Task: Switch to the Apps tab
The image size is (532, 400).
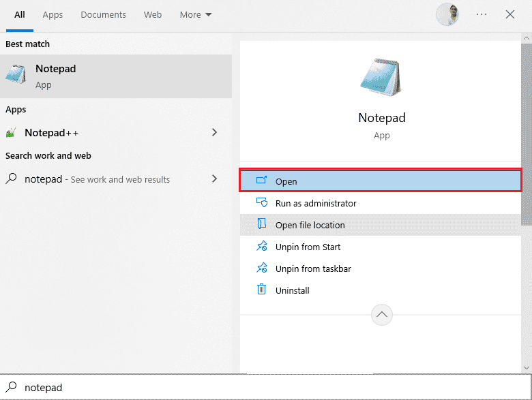Action: pos(53,15)
